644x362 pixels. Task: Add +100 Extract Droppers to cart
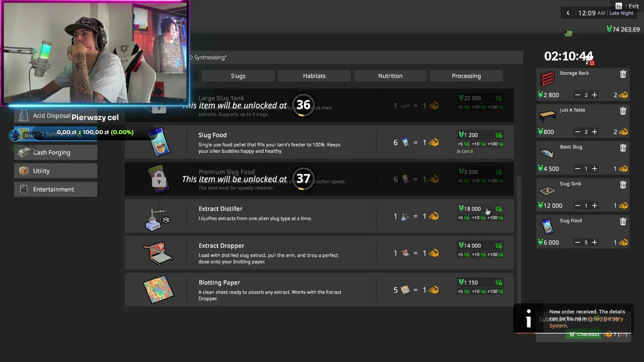pos(495,254)
